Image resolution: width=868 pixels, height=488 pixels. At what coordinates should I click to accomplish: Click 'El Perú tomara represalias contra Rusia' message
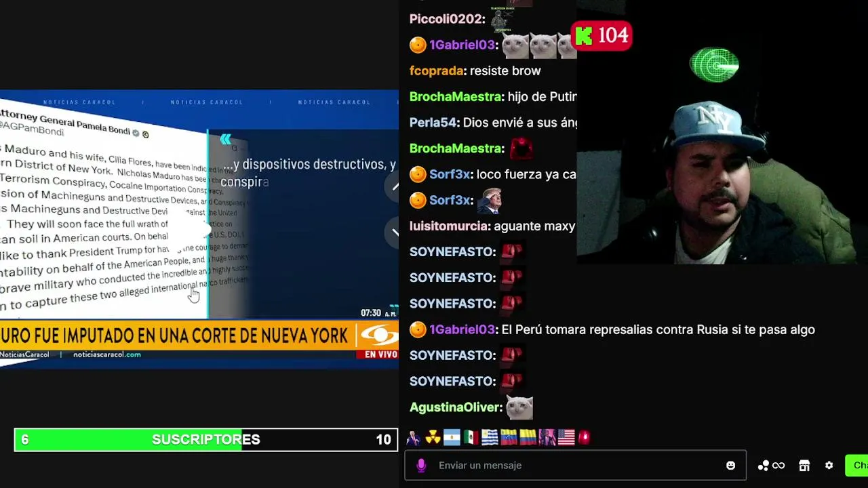658,329
